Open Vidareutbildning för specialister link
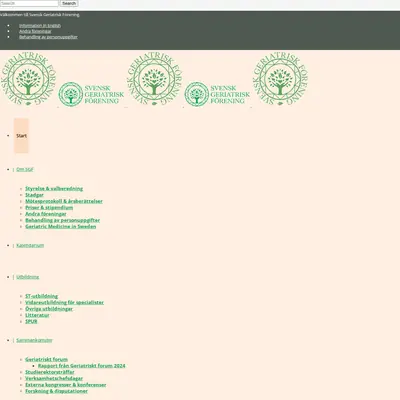The width and height of the screenshot is (400, 400). coord(64,303)
